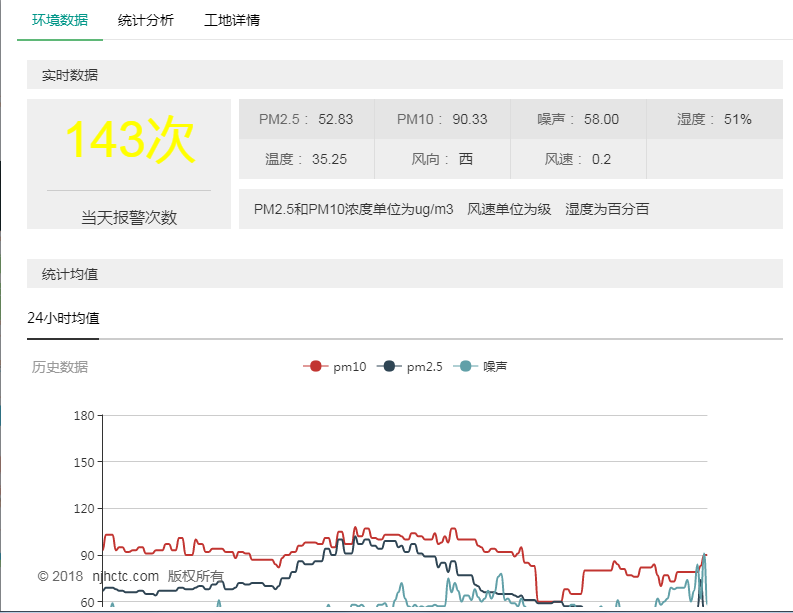Viewport: 793px width, 613px height.
Task: Toggle the pm10 legend series
Action: [335, 367]
